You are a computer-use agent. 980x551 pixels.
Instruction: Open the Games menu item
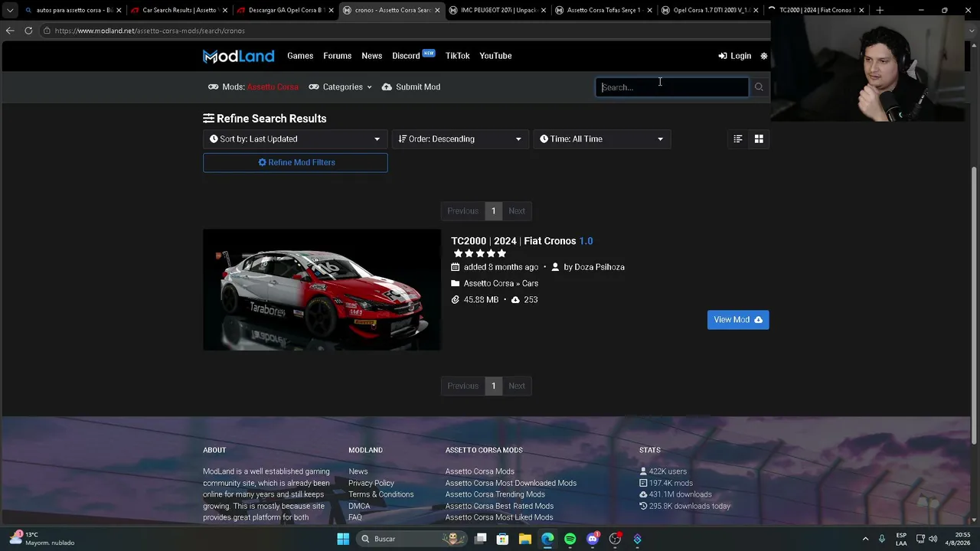point(300,56)
